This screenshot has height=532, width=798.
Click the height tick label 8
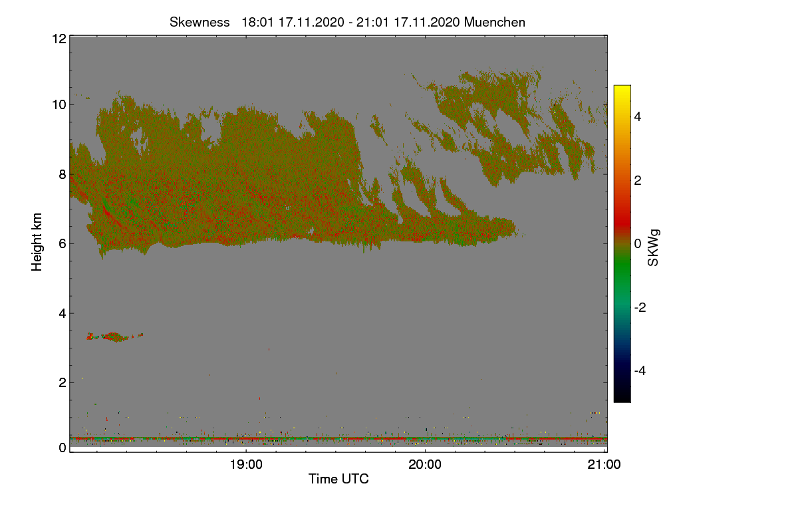click(63, 174)
